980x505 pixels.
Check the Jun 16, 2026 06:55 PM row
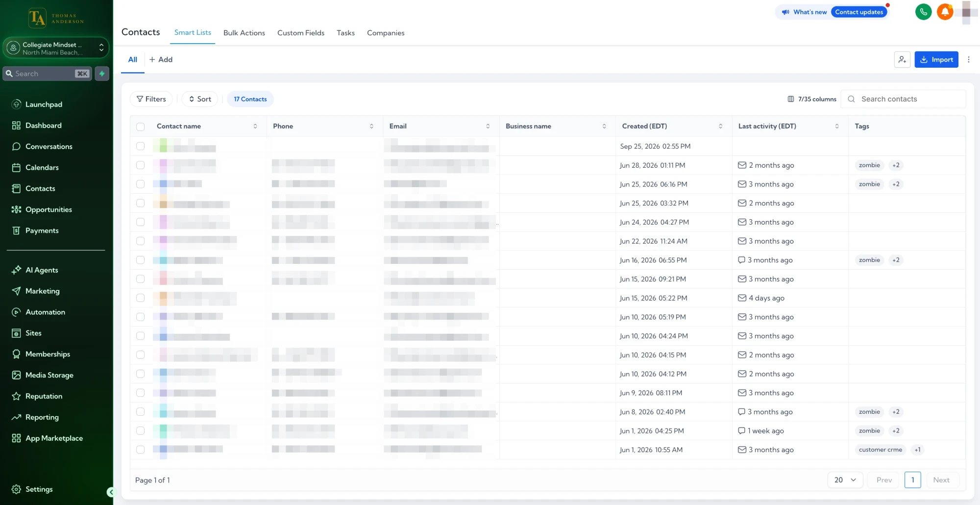click(x=141, y=260)
